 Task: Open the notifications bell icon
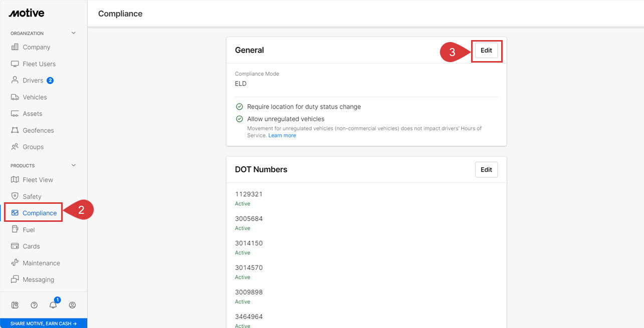pos(53,305)
